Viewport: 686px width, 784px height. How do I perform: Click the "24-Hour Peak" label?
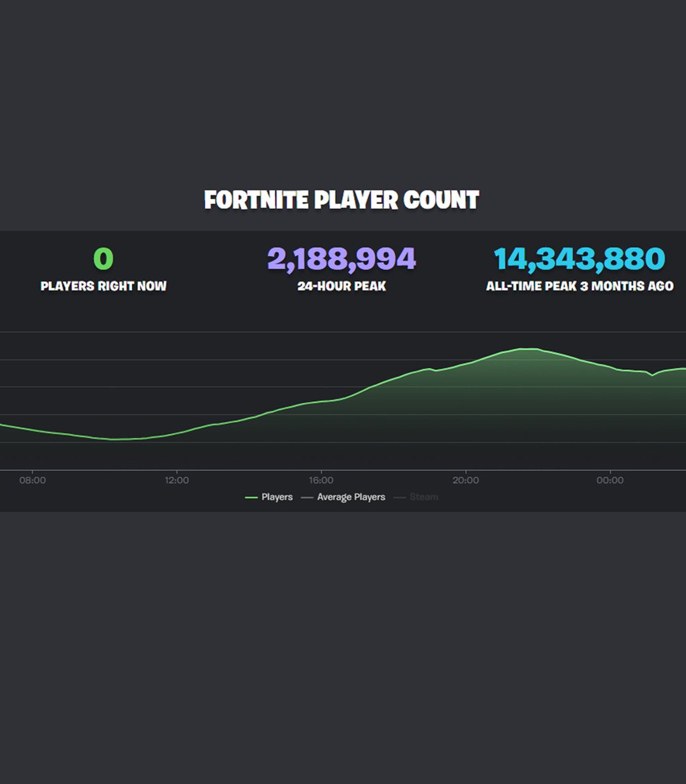point(342,286)
